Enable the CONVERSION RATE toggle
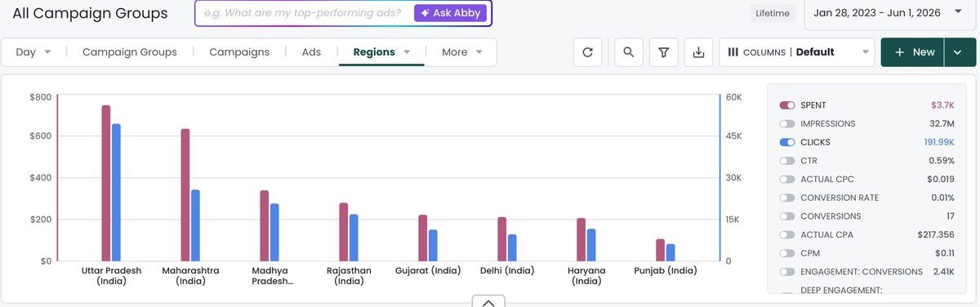Screen dimensions: 980x307 click(x=787, y=198)
